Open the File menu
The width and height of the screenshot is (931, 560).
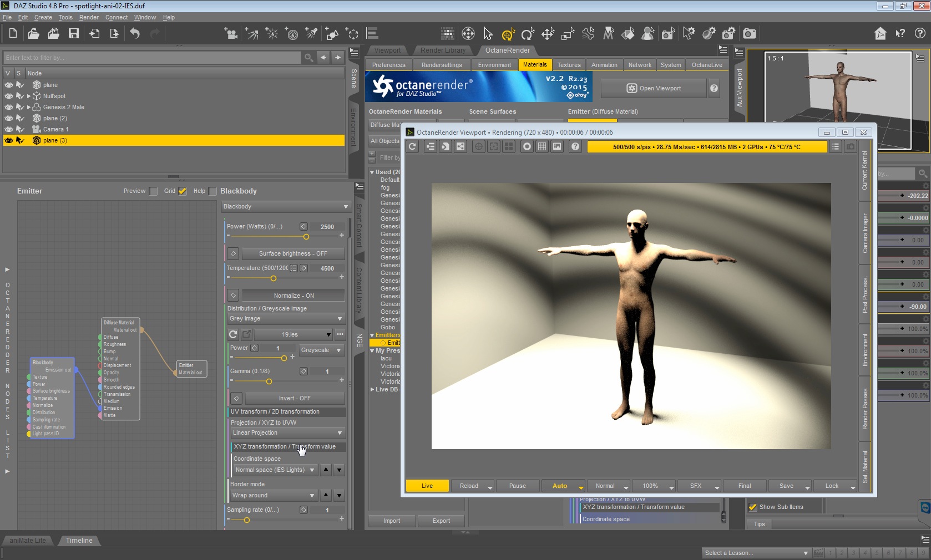(7, 17)
